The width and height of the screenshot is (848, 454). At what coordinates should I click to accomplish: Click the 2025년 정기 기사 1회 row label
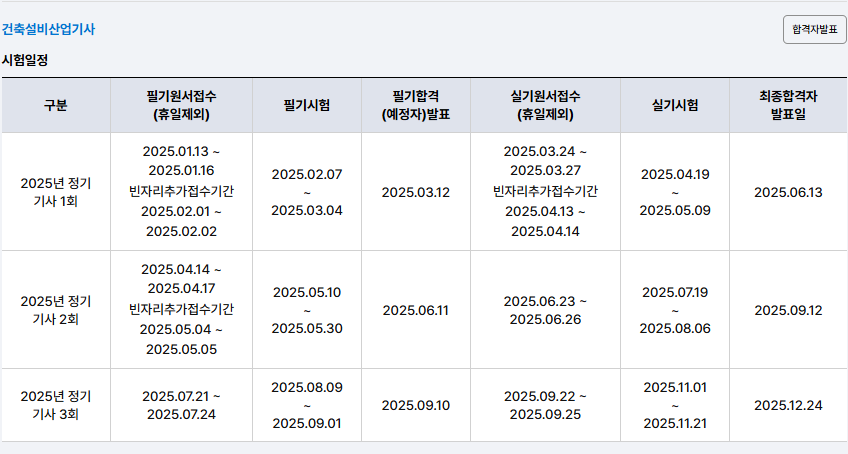coord(56,192)
